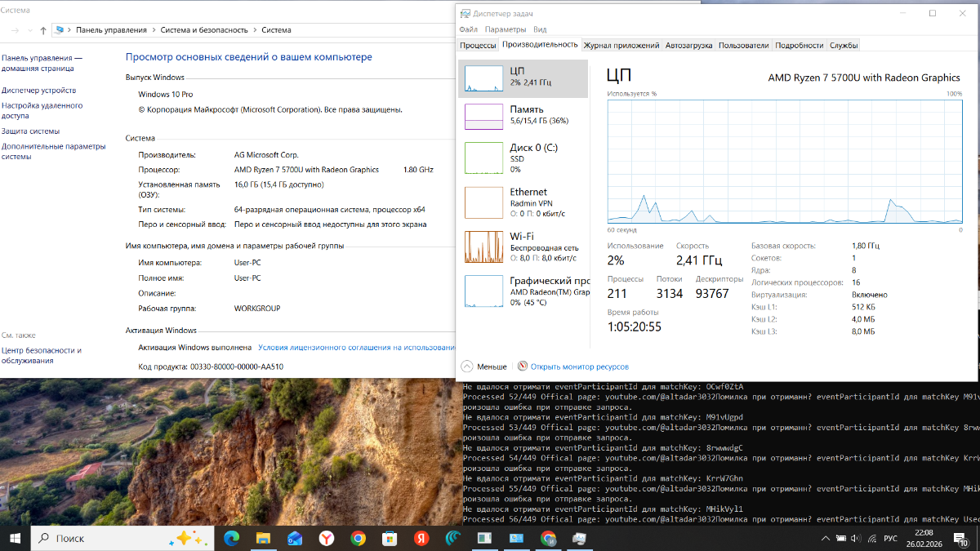Viewport: 980px width, 551px height.
Task: Expand the breadcrumb chevron after Панель управления
Action: pyautogui.click(x=153, y=30)
